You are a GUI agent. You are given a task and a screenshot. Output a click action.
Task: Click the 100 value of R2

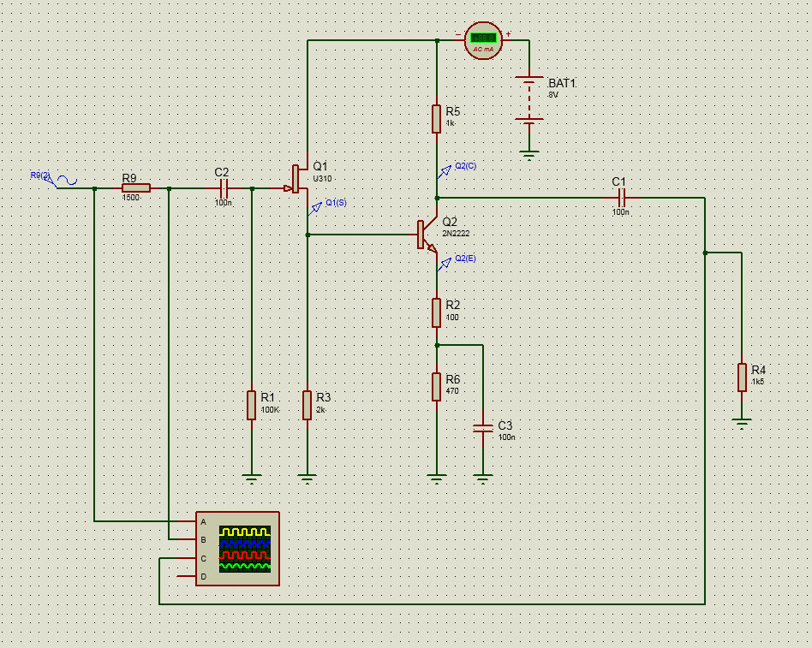[452, 318]
